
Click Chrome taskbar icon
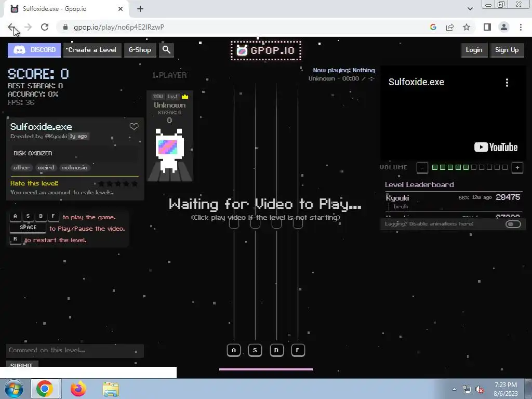[45, 389]
